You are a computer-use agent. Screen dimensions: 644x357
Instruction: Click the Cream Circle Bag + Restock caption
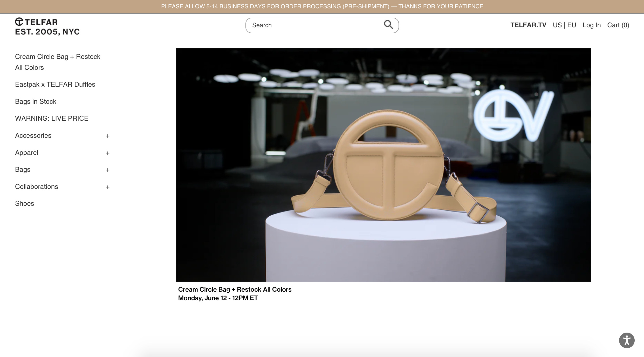click(x=235, y=289)
